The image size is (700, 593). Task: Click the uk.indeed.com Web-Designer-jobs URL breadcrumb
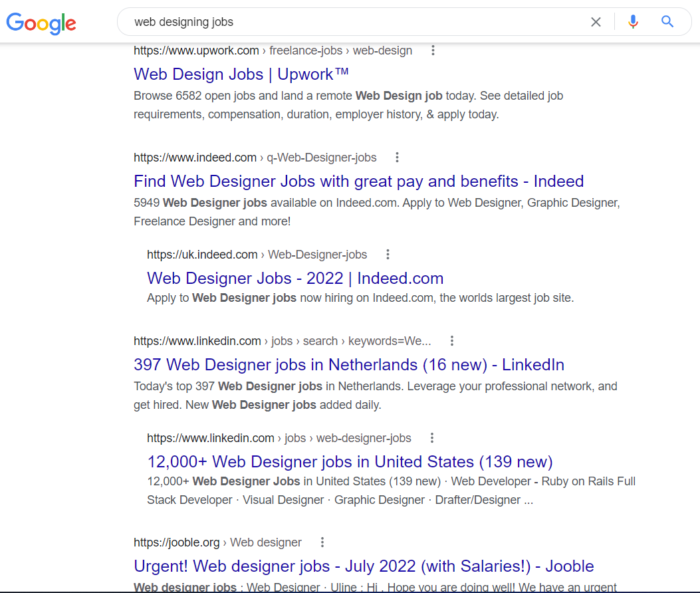tap(257, 255)
